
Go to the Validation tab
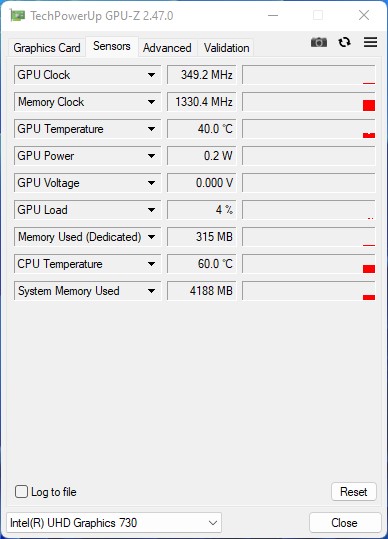[226, 48]
